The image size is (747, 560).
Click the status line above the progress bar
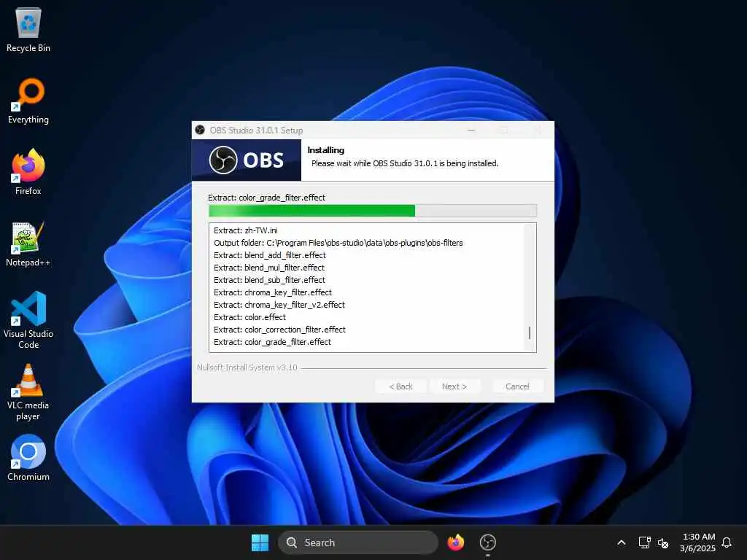[267, 198]
